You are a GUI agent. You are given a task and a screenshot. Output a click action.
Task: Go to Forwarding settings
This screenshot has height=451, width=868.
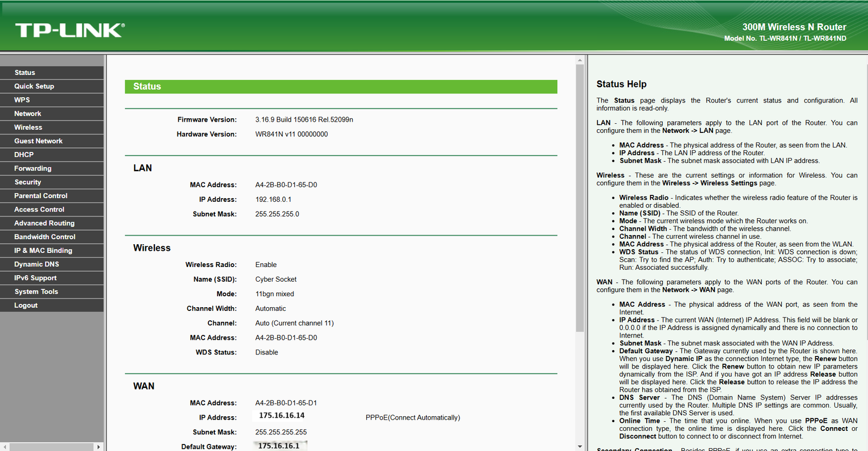pos(52,168)
